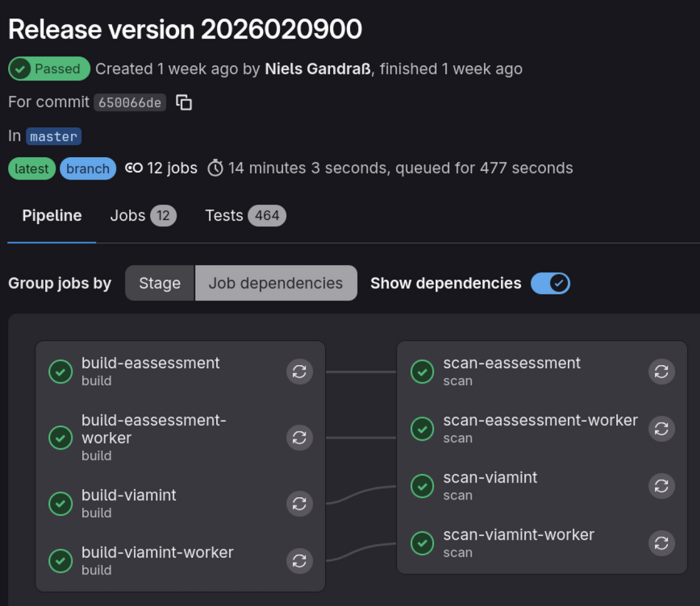Open the scan-viamint job details
The image size is (700, 606).
pyautogui.click(x=490, y=478)
